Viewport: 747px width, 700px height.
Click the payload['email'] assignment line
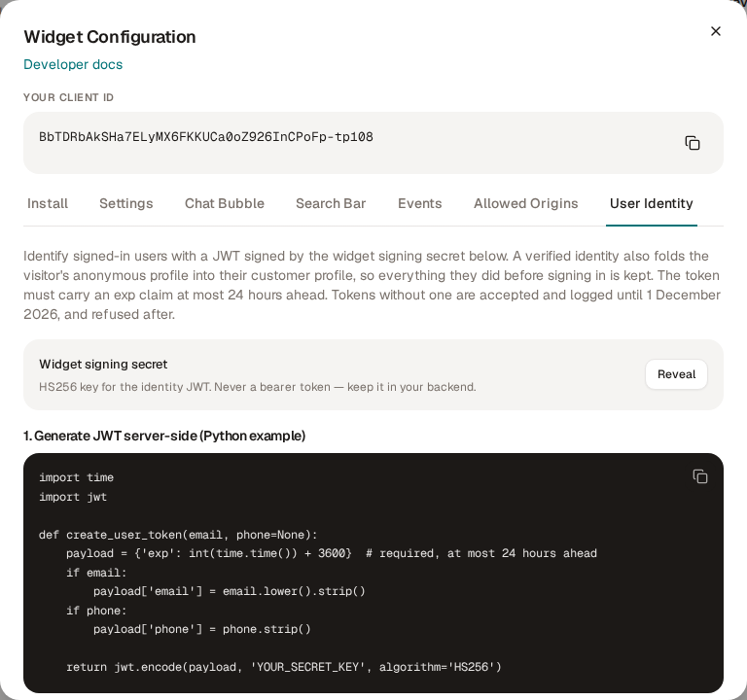pyautogui.click(x=230, y=591)
